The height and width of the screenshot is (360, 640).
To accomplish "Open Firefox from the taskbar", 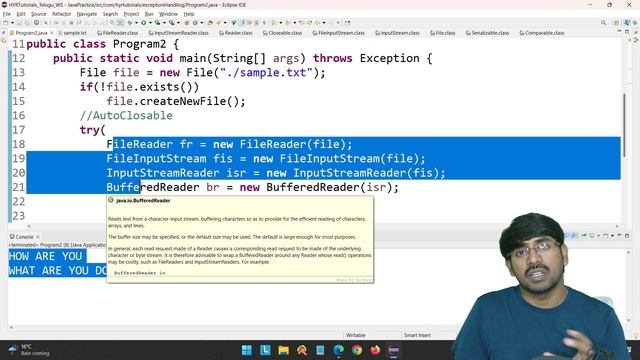I will coord(375,350).
